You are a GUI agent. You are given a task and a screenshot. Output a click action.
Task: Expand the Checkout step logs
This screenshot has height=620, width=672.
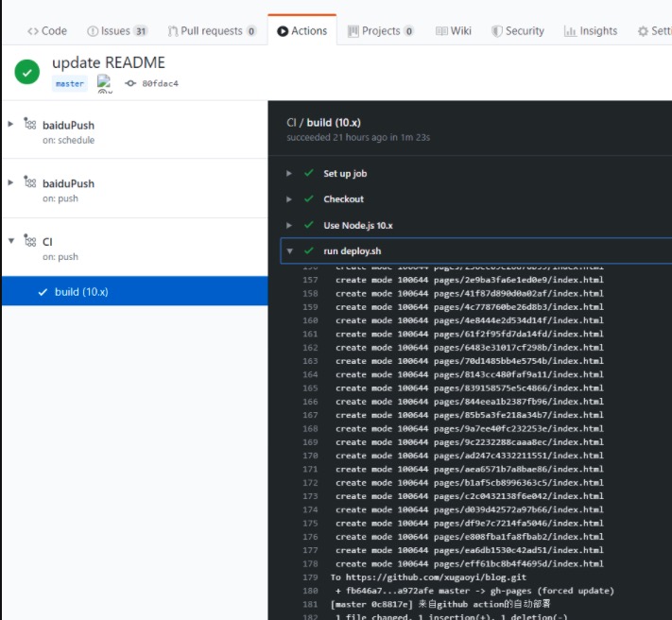pos(289,199)
